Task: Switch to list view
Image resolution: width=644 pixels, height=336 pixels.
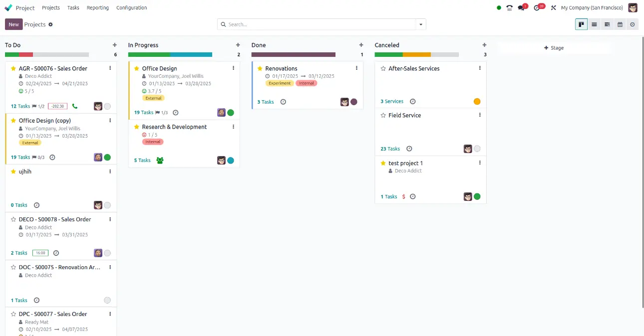Action: [594, 24]
